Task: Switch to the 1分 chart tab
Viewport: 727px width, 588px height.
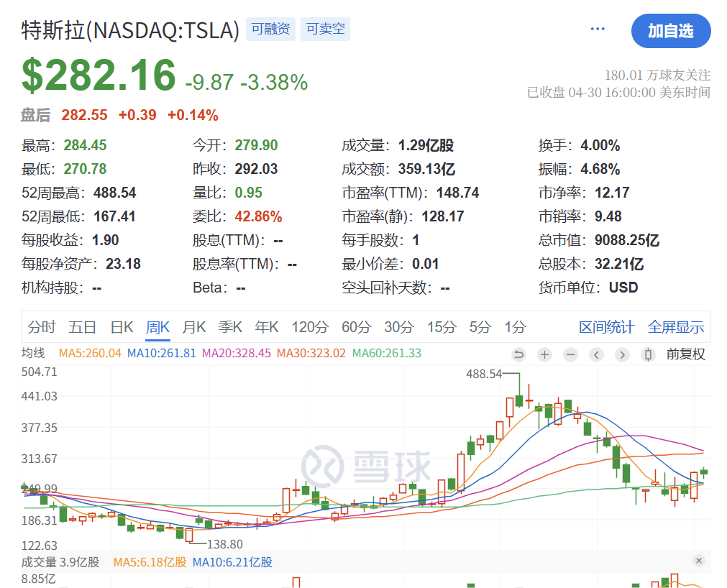Action: point(515,327)
